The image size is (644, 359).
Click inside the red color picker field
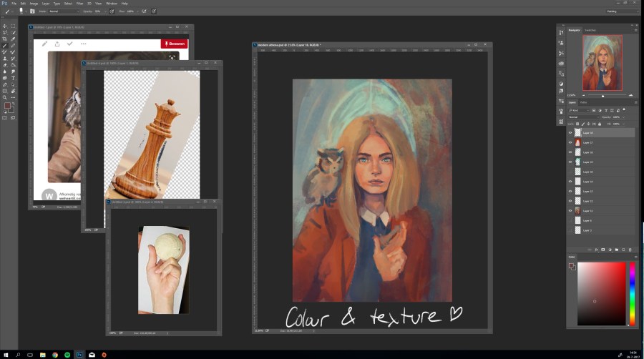601,286
